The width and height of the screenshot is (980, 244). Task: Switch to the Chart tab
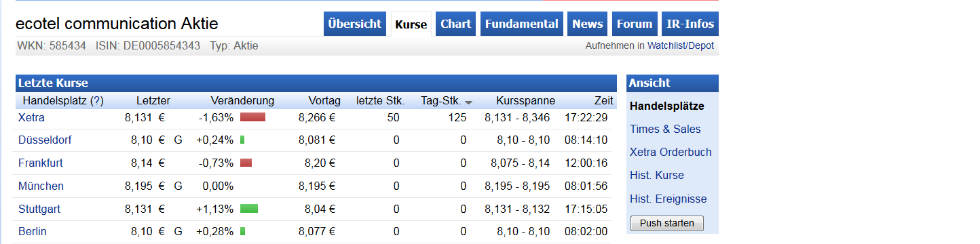click(x=455, y=24)
